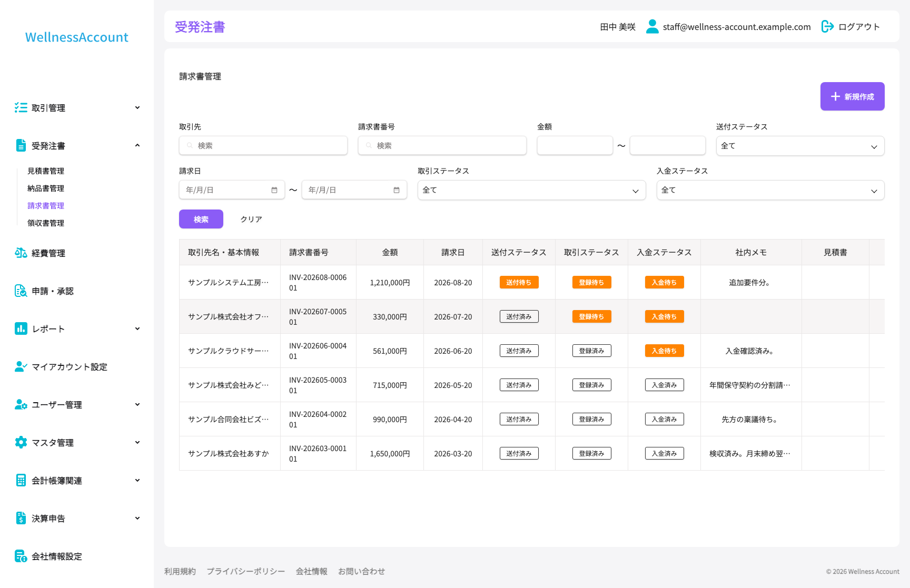Image resolution: width=910 pixels, height=588 pixels.
Task: Click the マスタ管理 gear icon
Action: [x=21, y=443]
